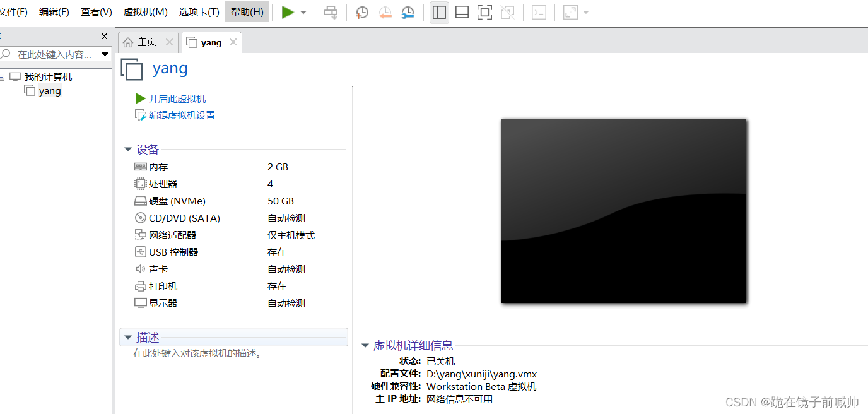Screen dimensions: 868x414
Task: Click the USB 控制器 icon
Action: [x=141, y=252]
